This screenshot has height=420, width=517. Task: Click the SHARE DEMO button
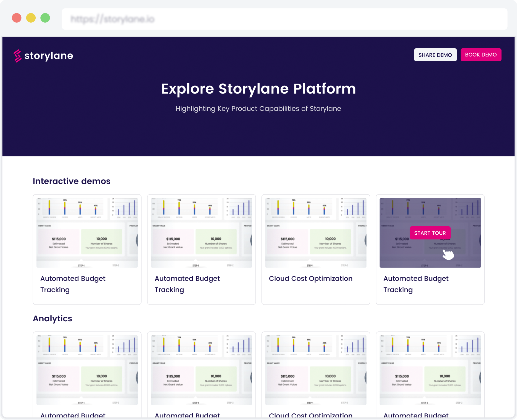tap(435, 55)
